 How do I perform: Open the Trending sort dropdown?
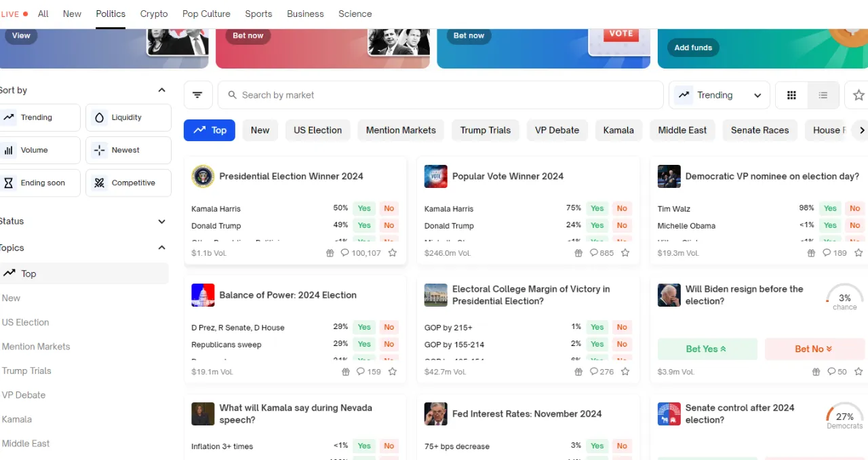(719, 95)
